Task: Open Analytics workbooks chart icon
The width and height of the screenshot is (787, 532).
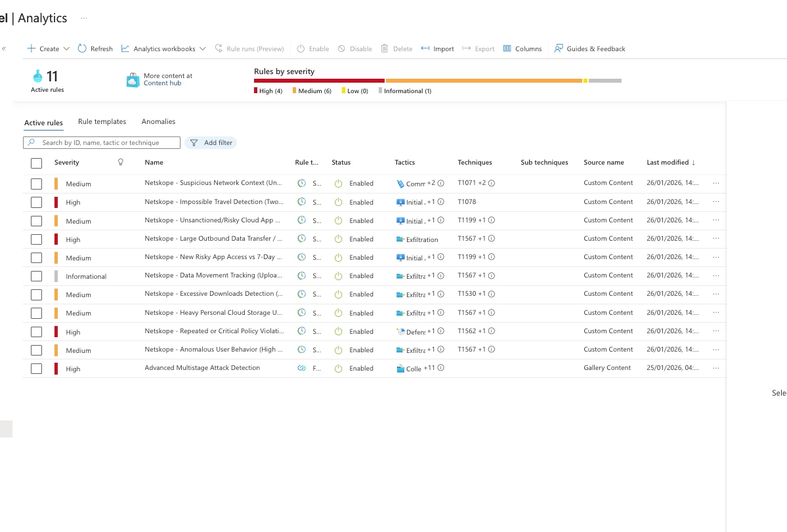Action: tap(125, 49)
